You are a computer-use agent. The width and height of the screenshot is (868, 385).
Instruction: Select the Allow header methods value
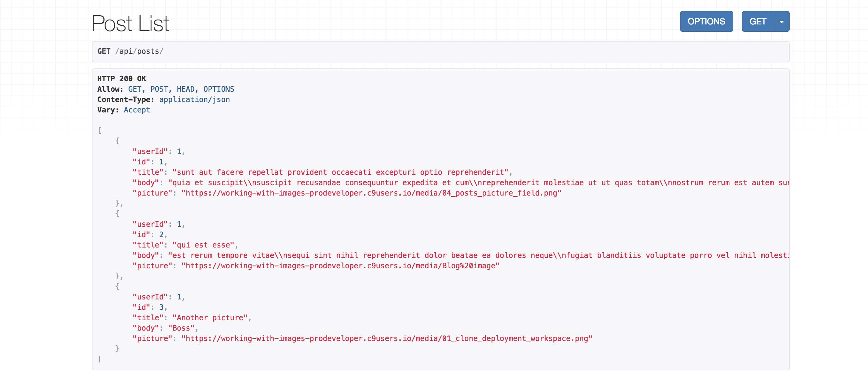click(x=181, y=89)
